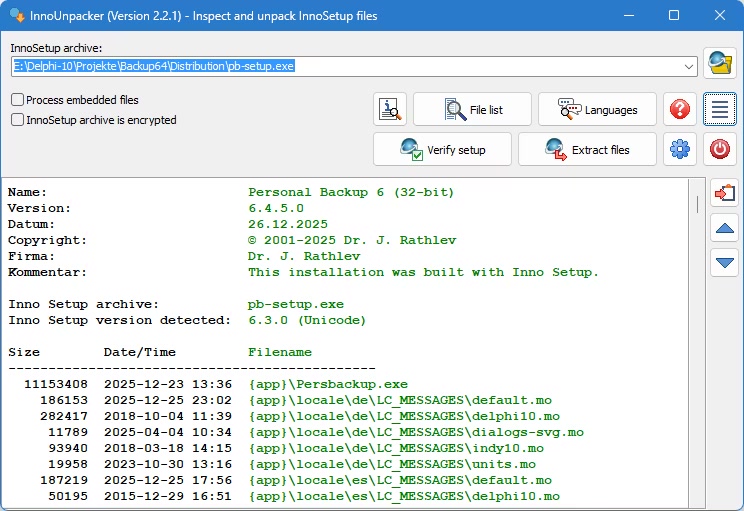
Task: Enable Process embedded files checkbox
Action: tap(18, 100)
